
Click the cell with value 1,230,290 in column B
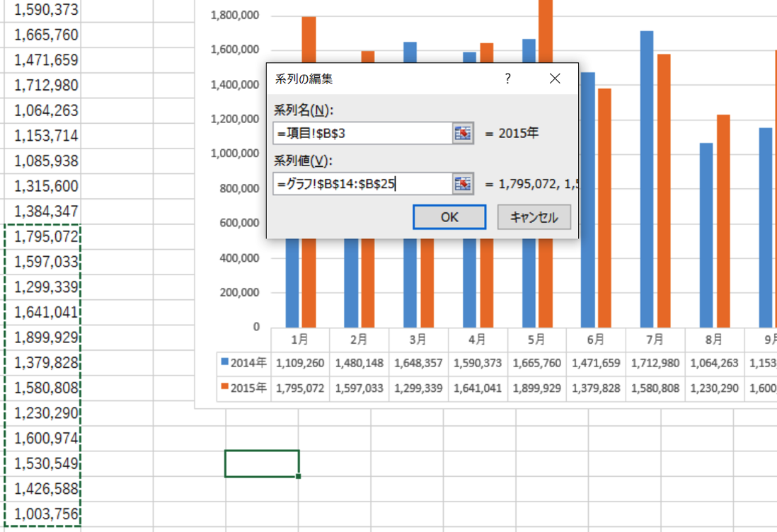coord(42,412)
